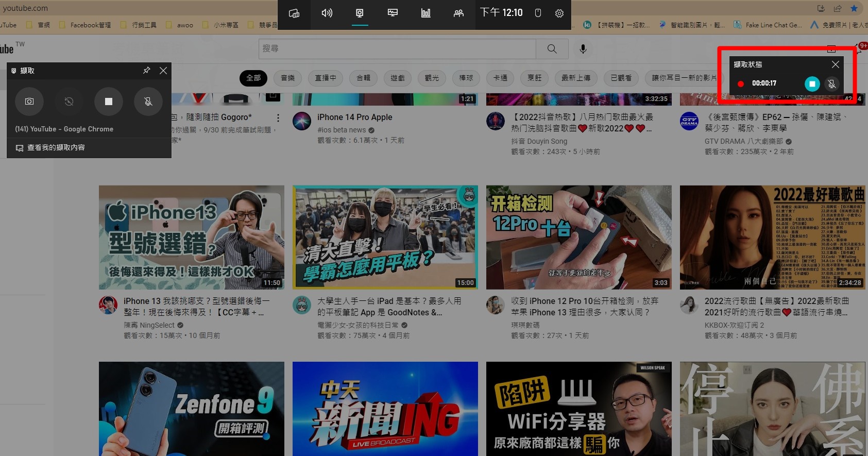
Task: Close the 擷取狀態 capture status widget
Action: (x=836, y=64)
